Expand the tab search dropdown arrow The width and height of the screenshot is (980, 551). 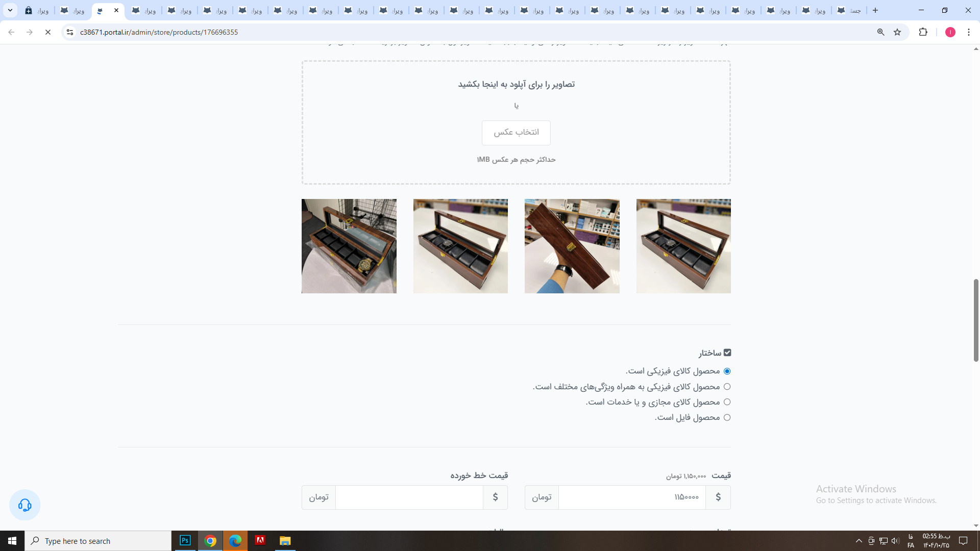click(10, 10)
